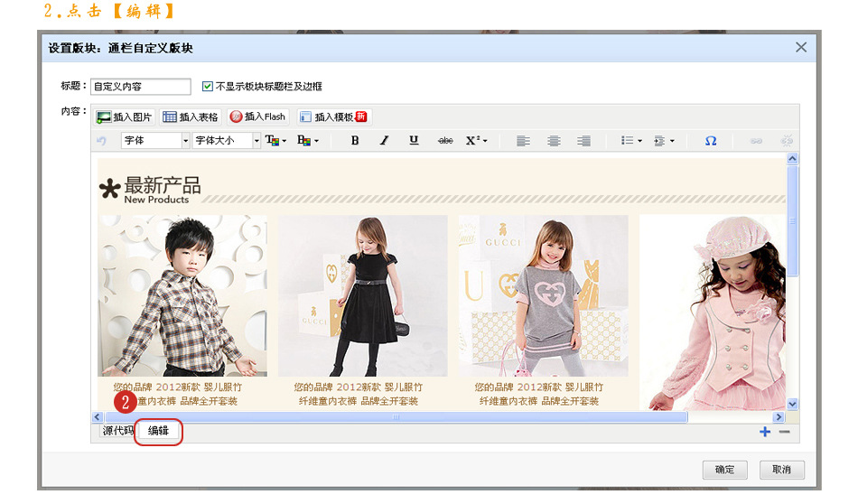Click the 最新产品 New Products heading
Image resolution: width=858 pixels, height=504 pixels.
(151, 190)
